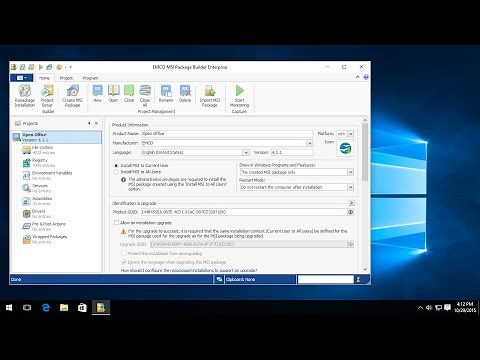Open the Project Setup ribbon button
The height and width of the screenshot is (360, 480).
pos(47,95)
